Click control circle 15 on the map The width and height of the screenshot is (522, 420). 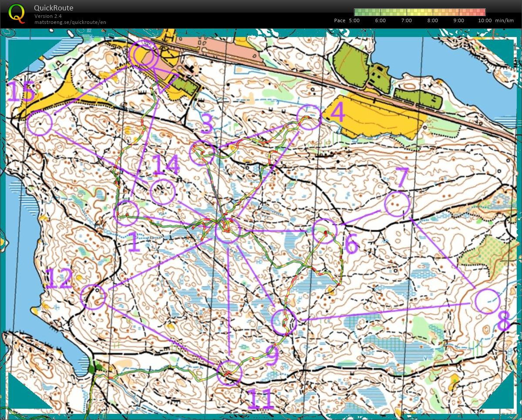click(x=40, y=123)
